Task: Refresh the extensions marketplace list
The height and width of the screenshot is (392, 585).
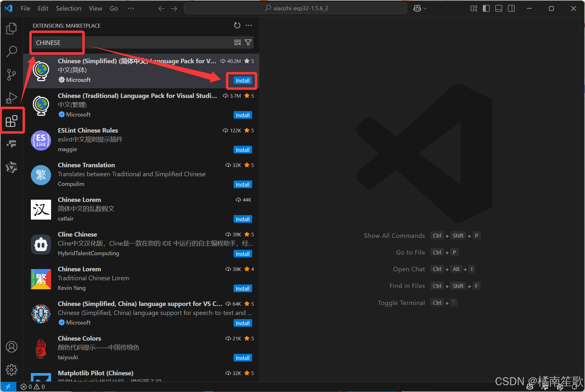Action: (237, 25)
